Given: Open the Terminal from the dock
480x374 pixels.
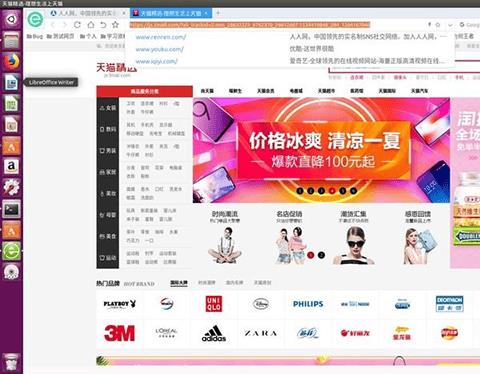Looking at the screenshot, I should (x=11, y=209).
